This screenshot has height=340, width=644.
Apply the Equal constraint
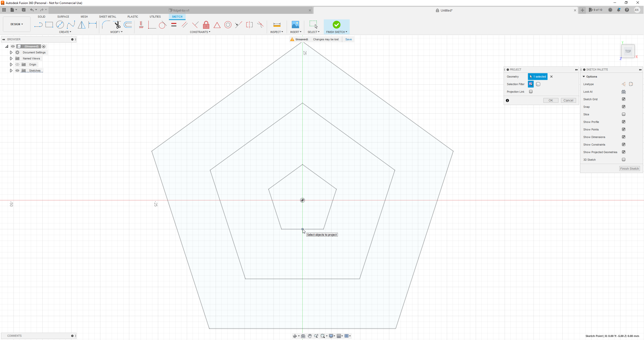[x=174, y=25]
